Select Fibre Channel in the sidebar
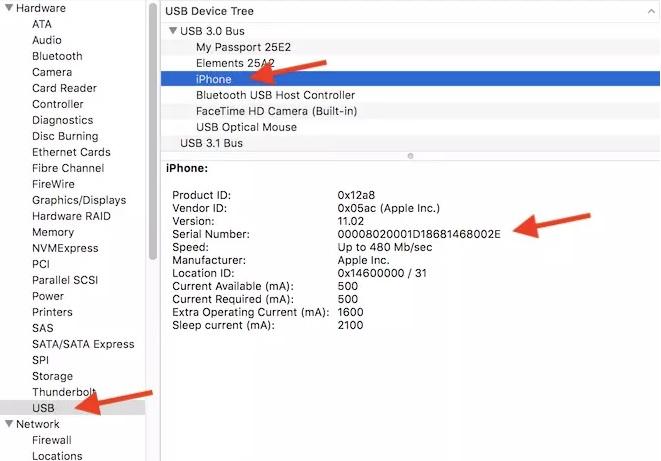Image resolution: width=661 pixels, height=461 pixels. (x=68, y=168)
